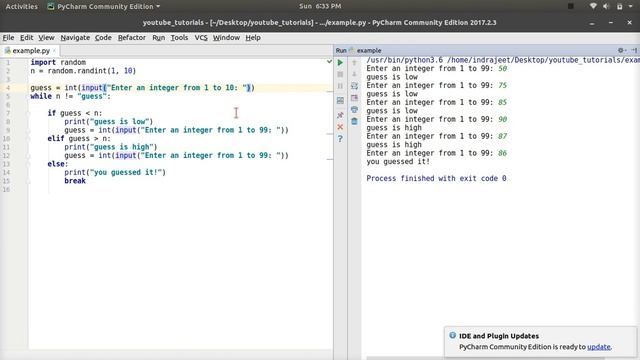The width and height of the screenshot is (640, 360).
Task: Open the Edit menu
Action: pos(27,38)
